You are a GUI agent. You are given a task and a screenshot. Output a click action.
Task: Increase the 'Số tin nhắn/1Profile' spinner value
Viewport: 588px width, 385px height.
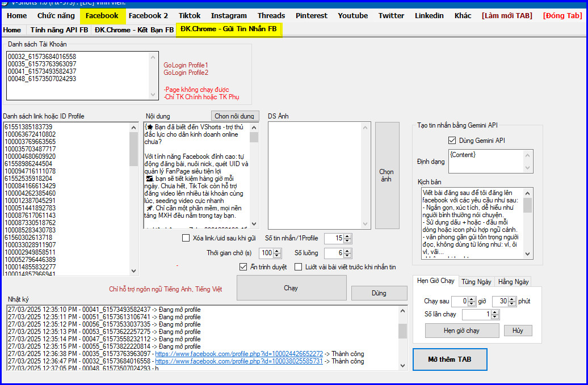[347, 236]
